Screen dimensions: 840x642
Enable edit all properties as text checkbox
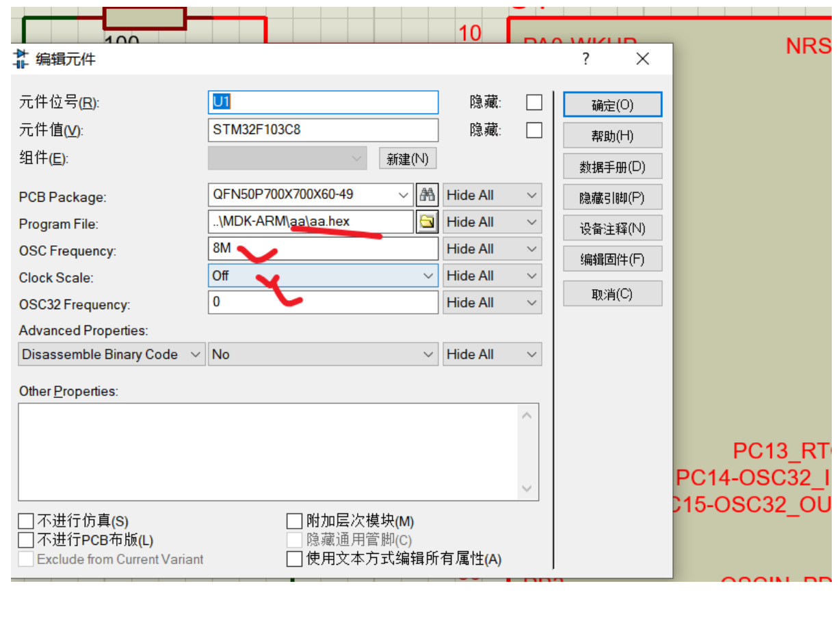[294, 559]
